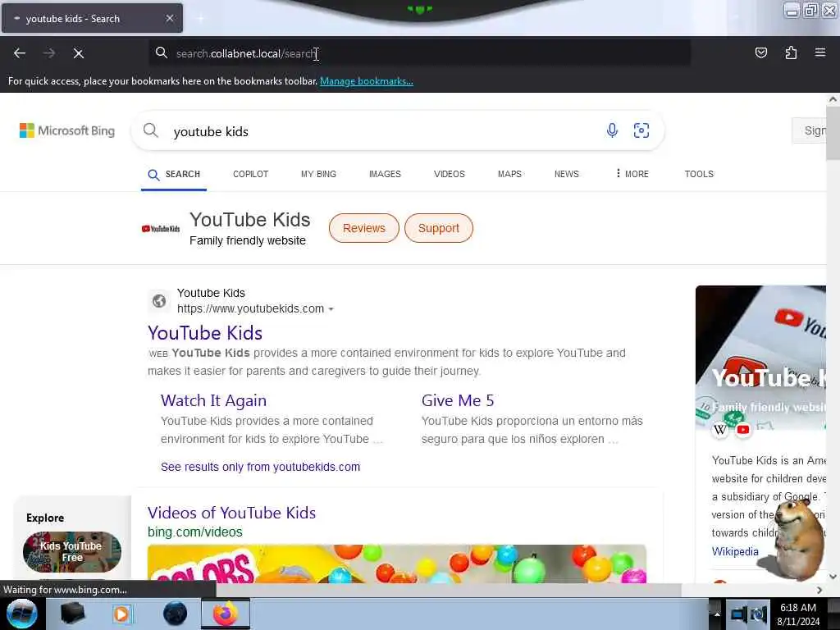Viewport: 840px width, 630px height.
Task: Open the Wikipedia link in side panel
Action: (735, 552)
